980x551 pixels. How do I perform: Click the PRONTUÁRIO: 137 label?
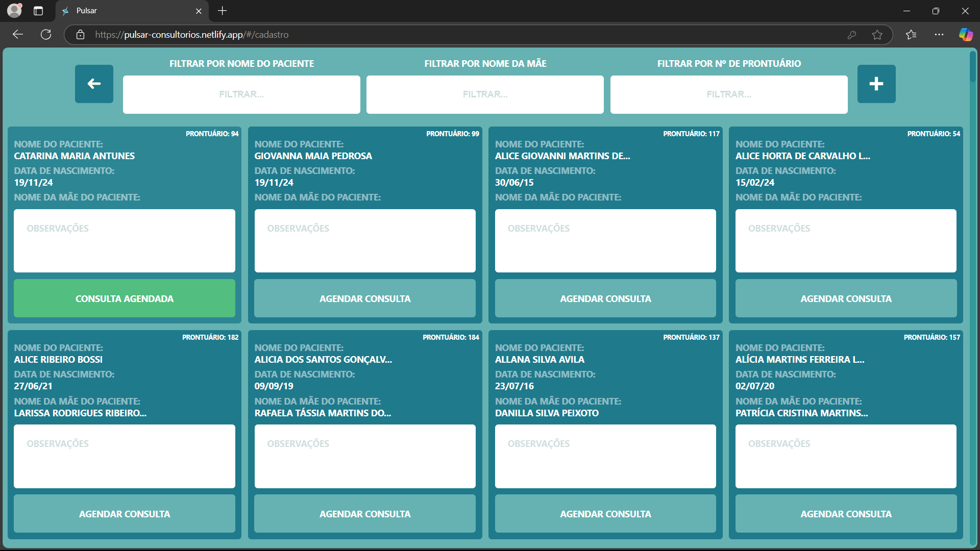(x=691, y=337)
